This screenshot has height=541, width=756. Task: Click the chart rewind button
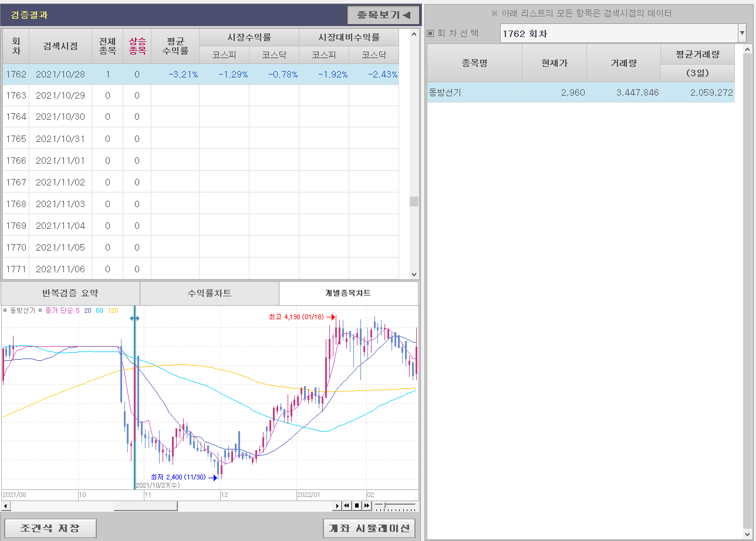coord(347,506)
